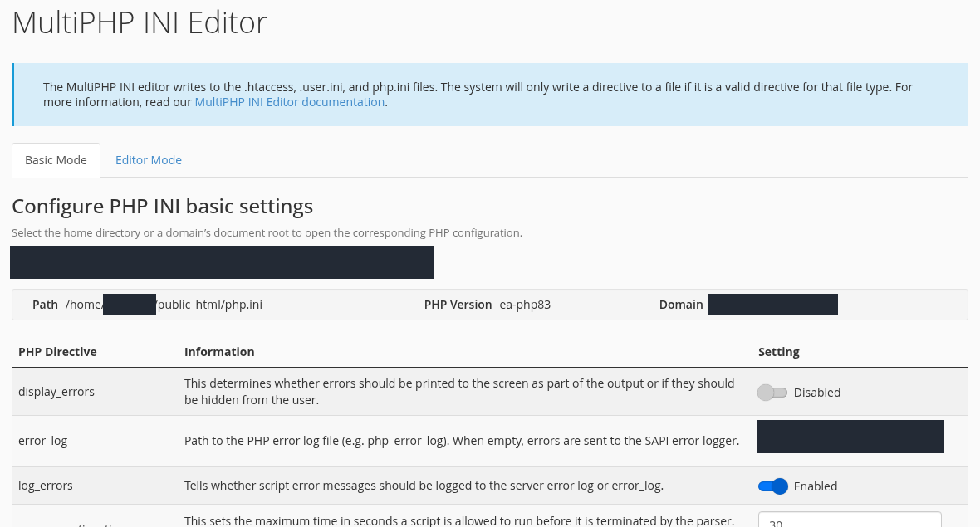
Task: Select the log_errors directive name
Action: pos(45,486)
